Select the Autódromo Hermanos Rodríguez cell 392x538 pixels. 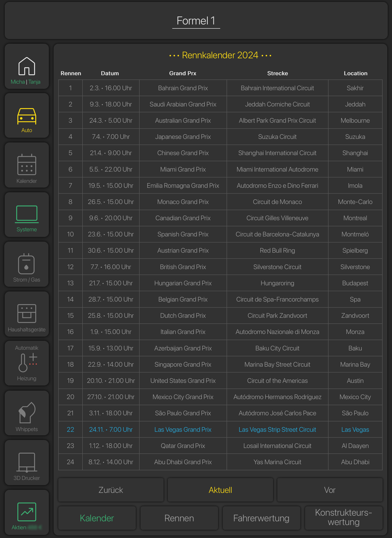[277, 397]
